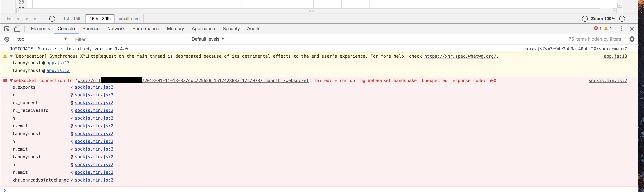Select the inspect element picker icon
This screenshot has width=644, height=192.
(7, 29)
